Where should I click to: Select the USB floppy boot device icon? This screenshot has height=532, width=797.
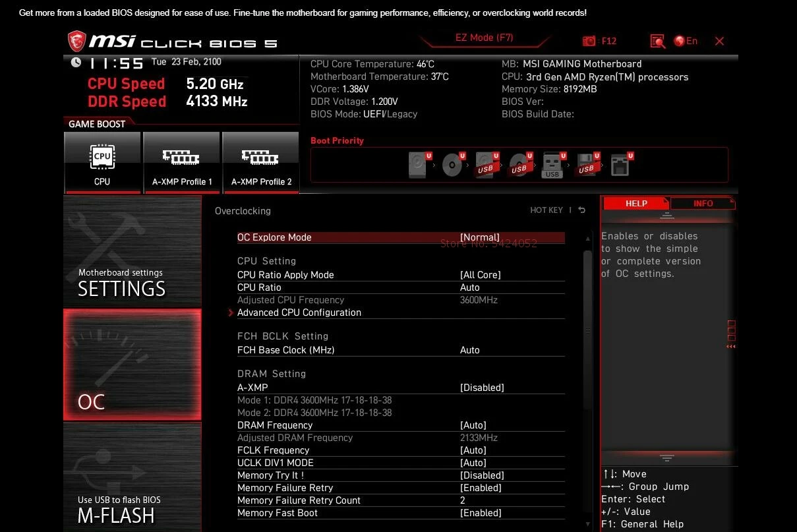pos(587,164)
